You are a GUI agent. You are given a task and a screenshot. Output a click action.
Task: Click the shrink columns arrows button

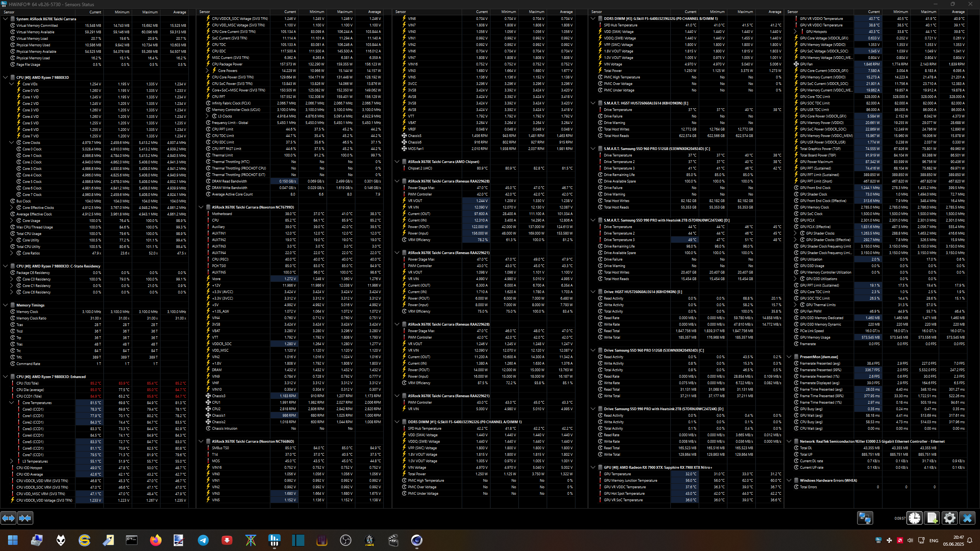25,518
